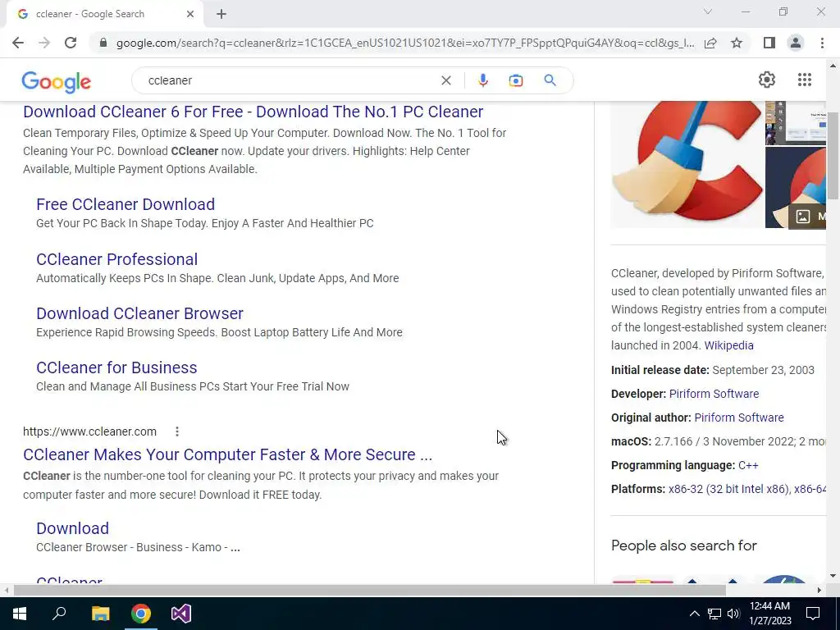Click the vertical page scrollbar thumb

point(833,156)
